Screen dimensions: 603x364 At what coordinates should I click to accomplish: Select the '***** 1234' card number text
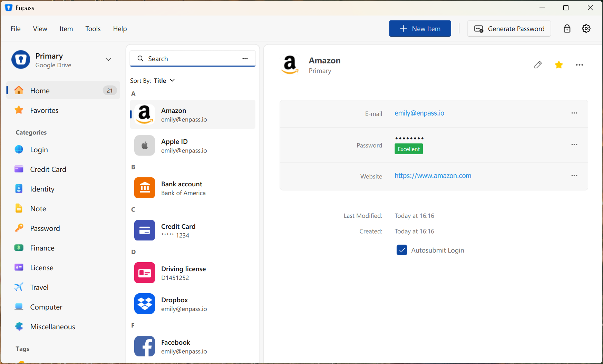click(175, 235)
